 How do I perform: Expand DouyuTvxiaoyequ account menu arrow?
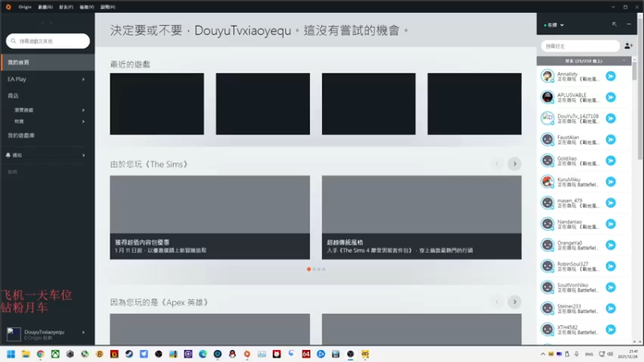[84, 332]
